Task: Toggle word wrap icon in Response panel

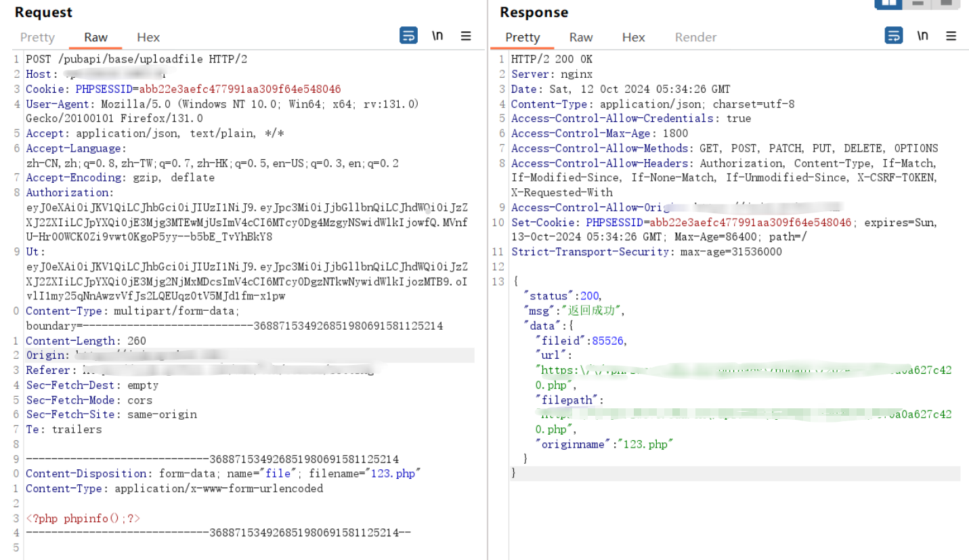Action: 894,36
